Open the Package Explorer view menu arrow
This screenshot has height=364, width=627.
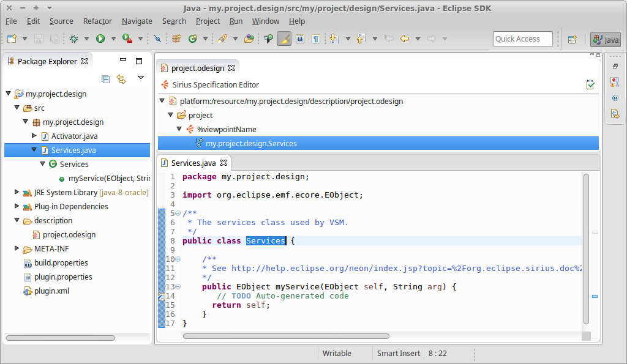point(140,78)
